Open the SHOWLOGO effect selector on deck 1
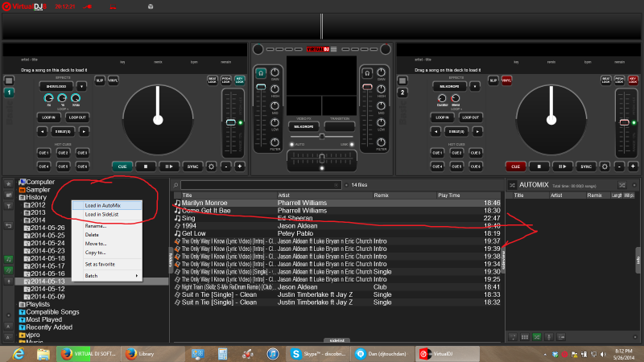644x362 pixels. 56,87
